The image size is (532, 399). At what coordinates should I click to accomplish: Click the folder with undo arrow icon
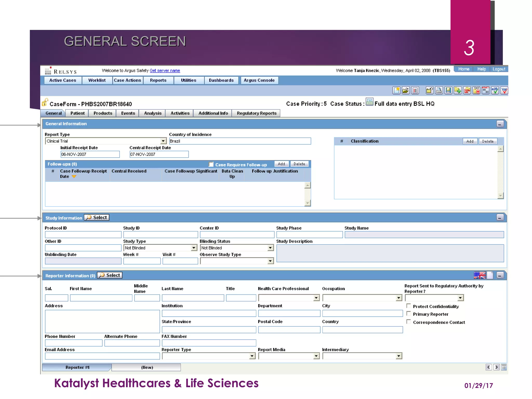[430, 90]
